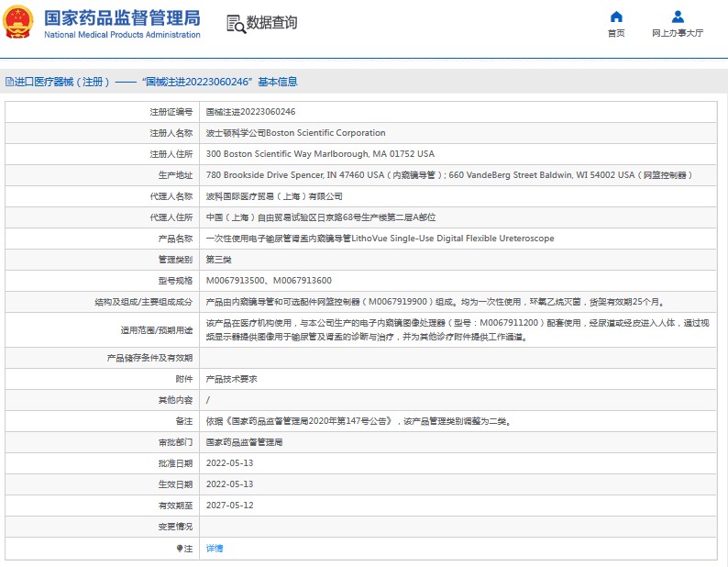Click the 2027-05-12 expiry date value
Image resolution: width=728 pixels, height=567 pixels.
point(229,506)
